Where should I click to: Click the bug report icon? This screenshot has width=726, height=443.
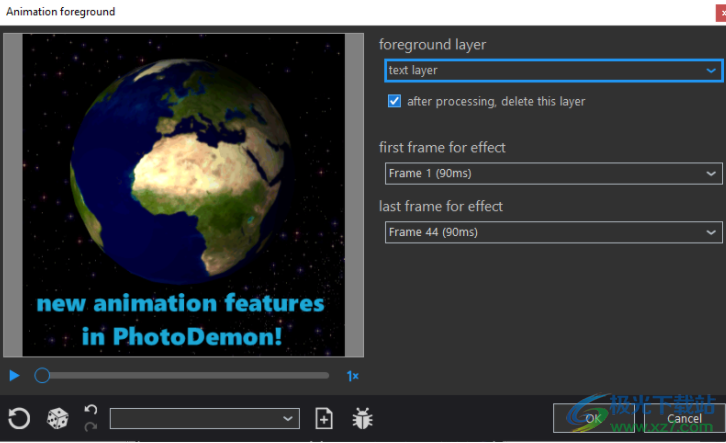coord(362,418)
